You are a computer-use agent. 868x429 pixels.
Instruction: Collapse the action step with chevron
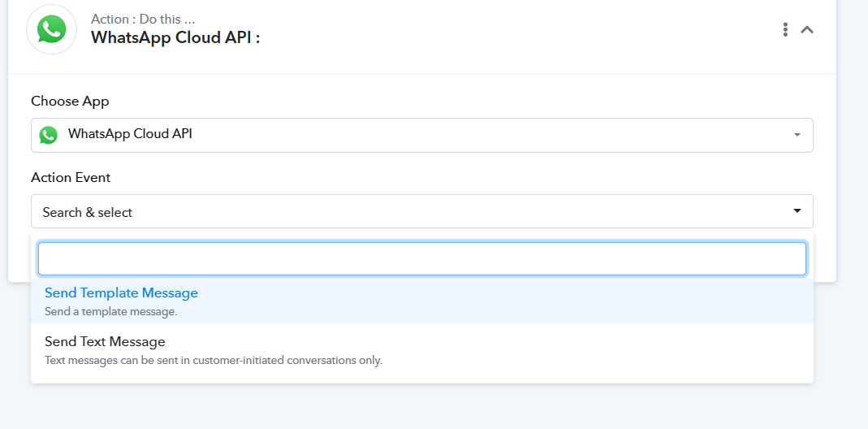[807, 30]
